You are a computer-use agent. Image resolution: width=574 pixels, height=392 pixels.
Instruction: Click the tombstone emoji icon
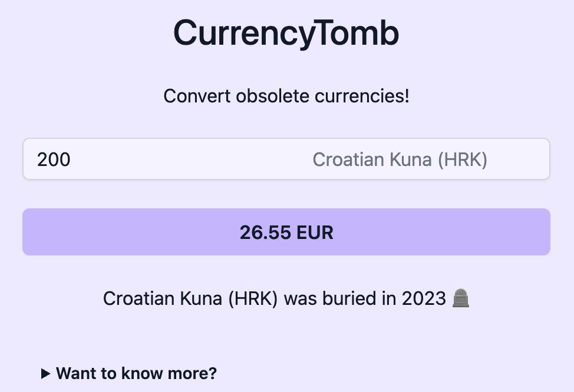point(461,298)
